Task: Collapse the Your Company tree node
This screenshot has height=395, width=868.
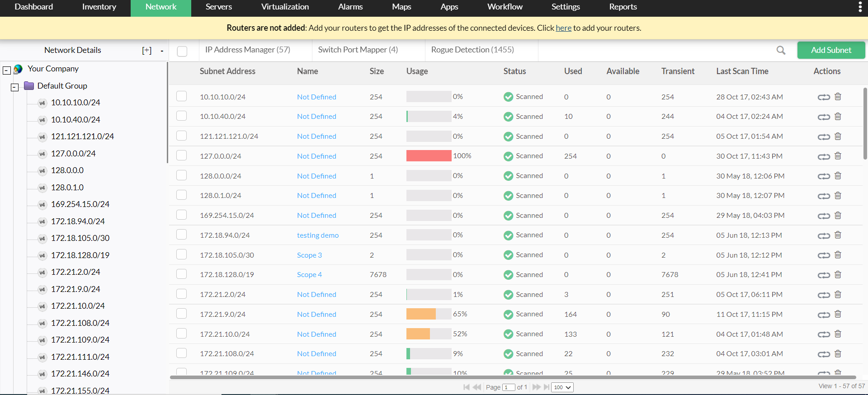Action: (x=7, y=70)
